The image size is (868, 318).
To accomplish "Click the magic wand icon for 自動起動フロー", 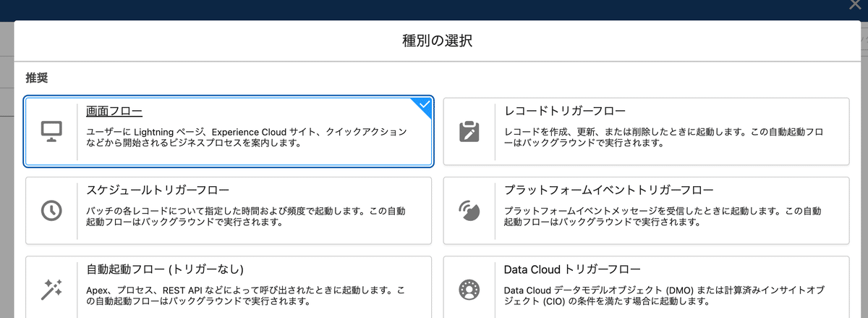I will tap(51, 289).
